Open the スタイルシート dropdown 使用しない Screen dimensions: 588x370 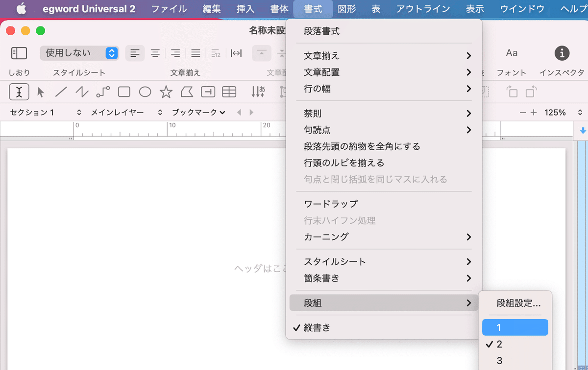(x=79, y=53)
